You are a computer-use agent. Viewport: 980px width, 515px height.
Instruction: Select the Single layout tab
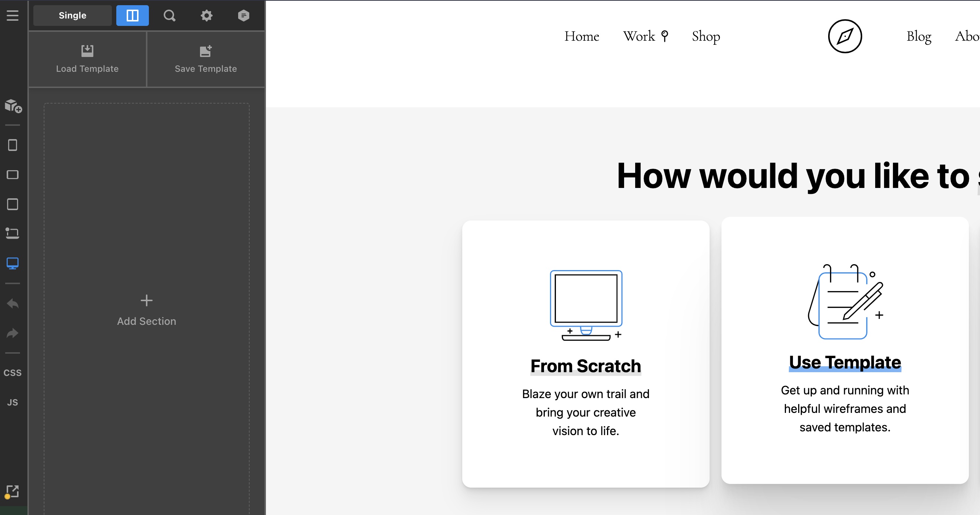click(x=72, y=16)
